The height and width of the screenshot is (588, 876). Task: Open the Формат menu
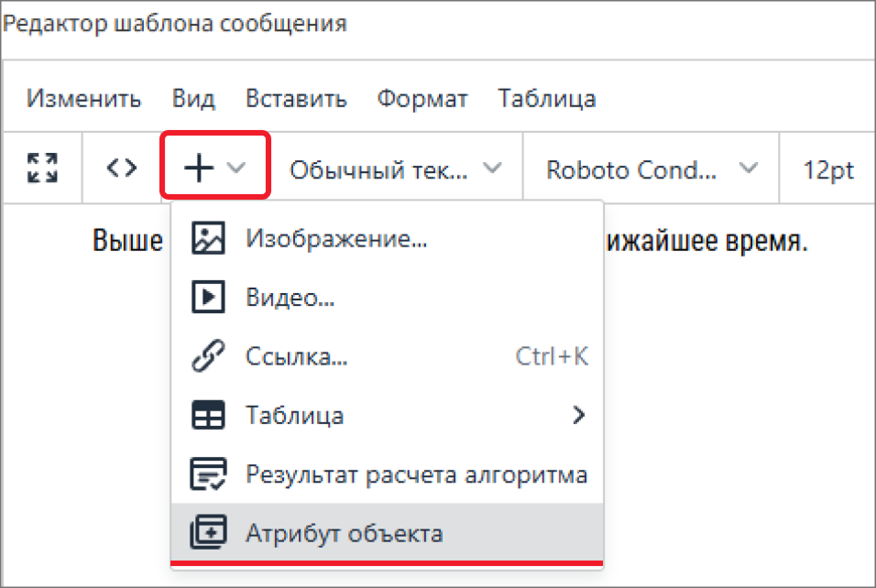pos(422,99)
